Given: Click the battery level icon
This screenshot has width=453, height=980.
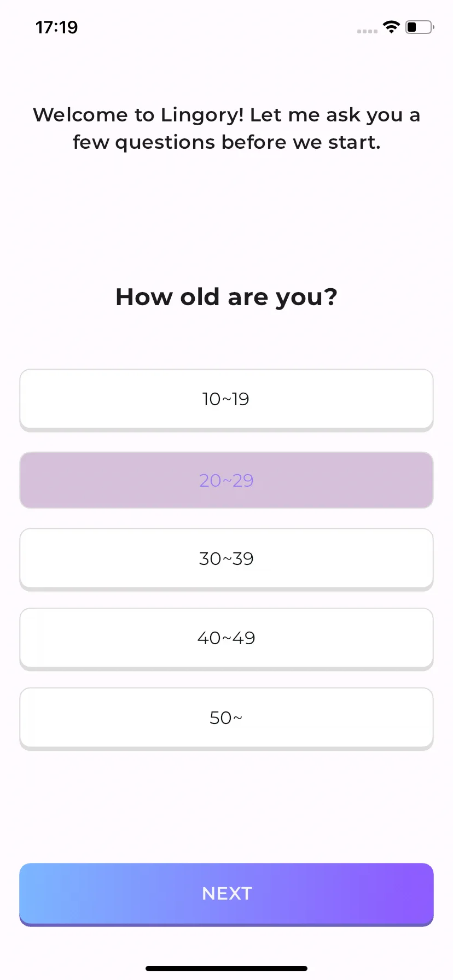Looking at the screenshot, I should (420, 27).
